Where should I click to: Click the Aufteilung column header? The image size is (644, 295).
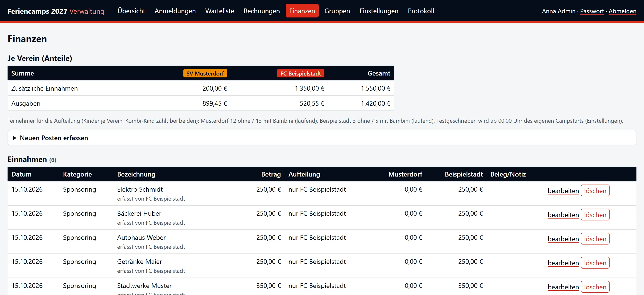click(304, 174)
